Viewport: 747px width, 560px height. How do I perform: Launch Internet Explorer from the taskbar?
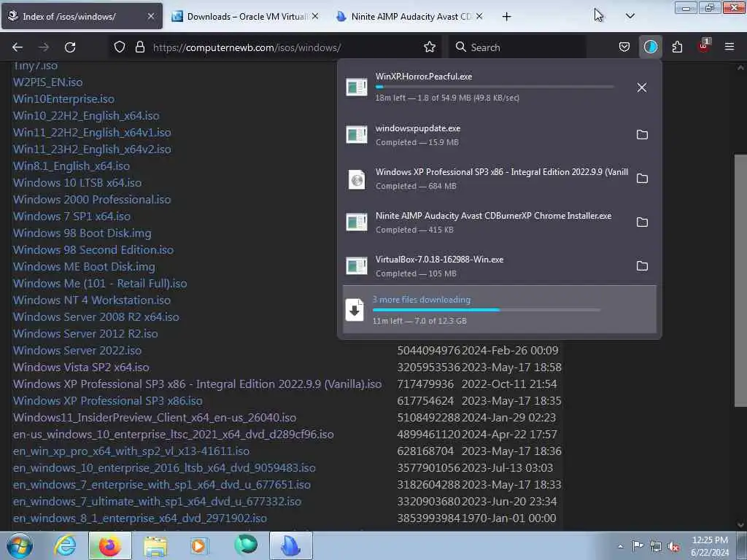click(65, 545)
